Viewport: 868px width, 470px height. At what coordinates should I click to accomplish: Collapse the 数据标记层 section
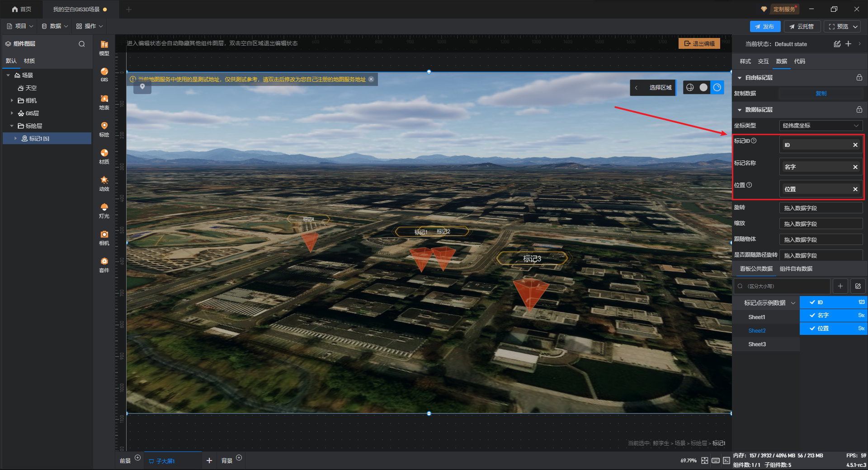[x=740, y=110]
